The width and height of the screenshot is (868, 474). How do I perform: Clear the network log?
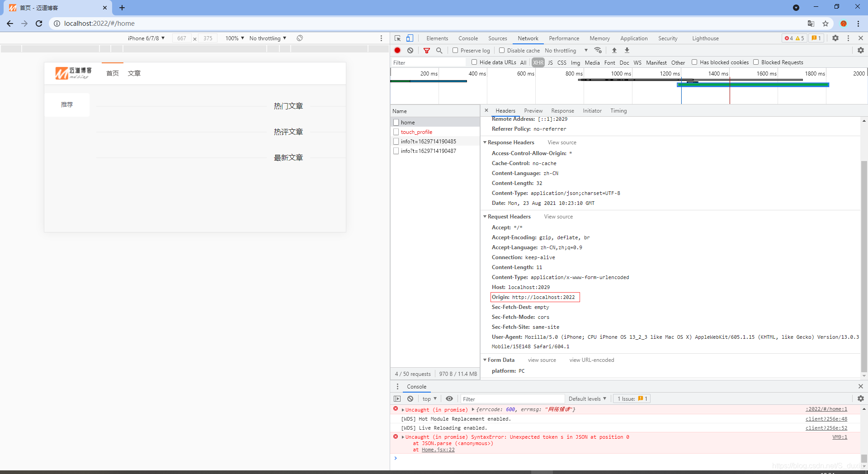point(410,51)
